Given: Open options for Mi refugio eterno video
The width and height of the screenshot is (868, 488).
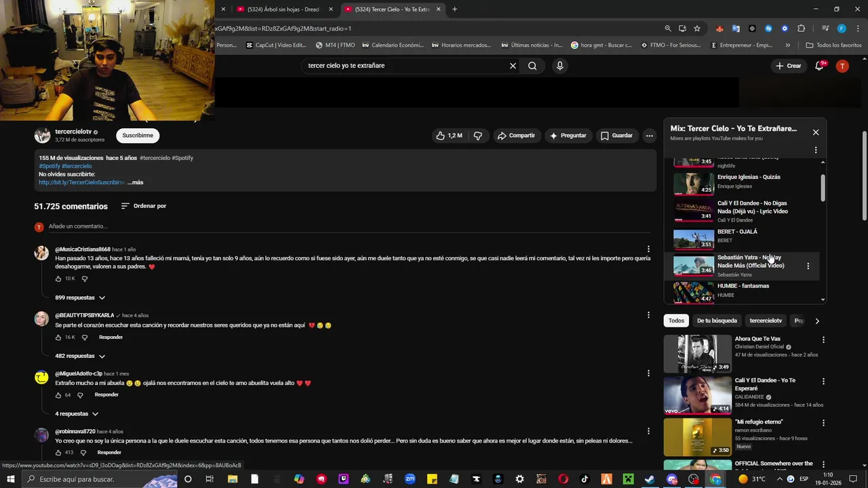Looking at the screenshot, I should point(823,423).
